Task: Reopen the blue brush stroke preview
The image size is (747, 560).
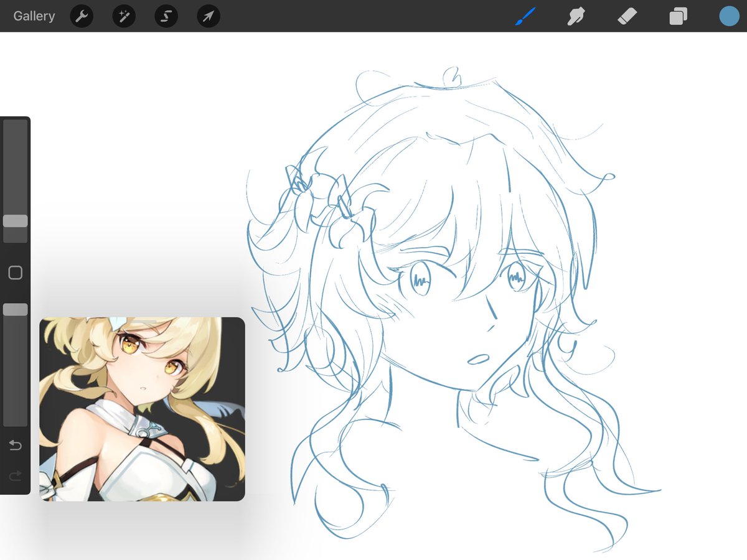Action: point(524,16)
